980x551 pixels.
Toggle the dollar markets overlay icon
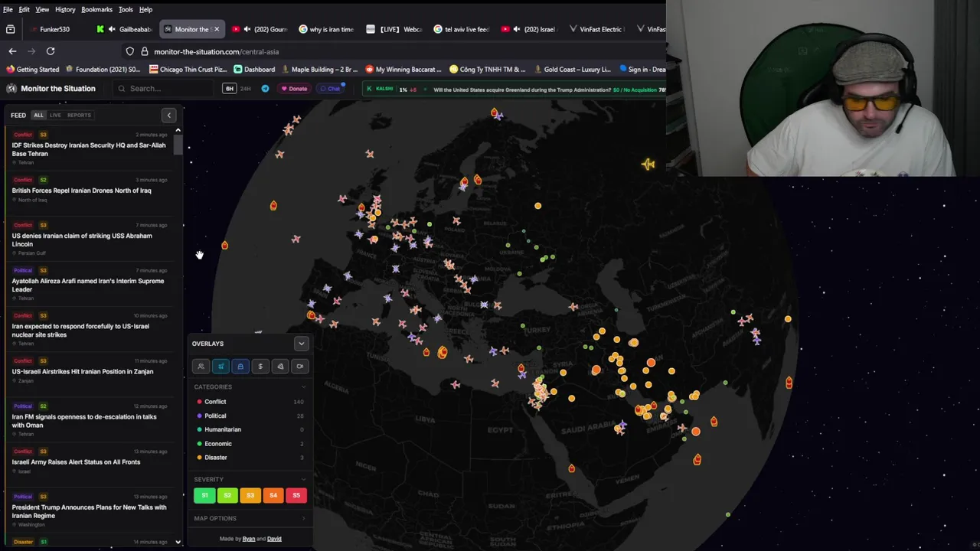[x=260, y=367]
